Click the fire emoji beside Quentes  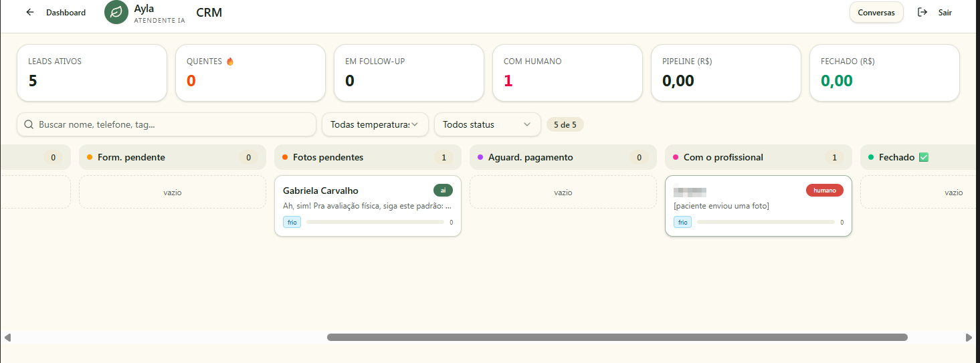[x=230, y=62]
